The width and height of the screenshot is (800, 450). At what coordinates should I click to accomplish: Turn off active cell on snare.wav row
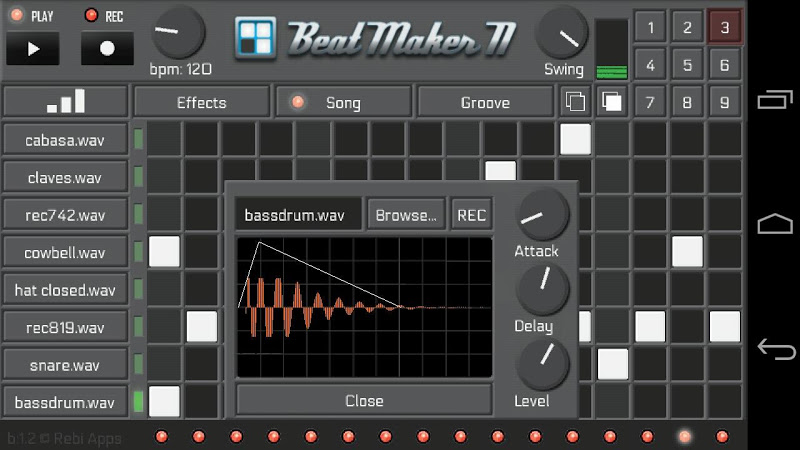click(613, 364)
